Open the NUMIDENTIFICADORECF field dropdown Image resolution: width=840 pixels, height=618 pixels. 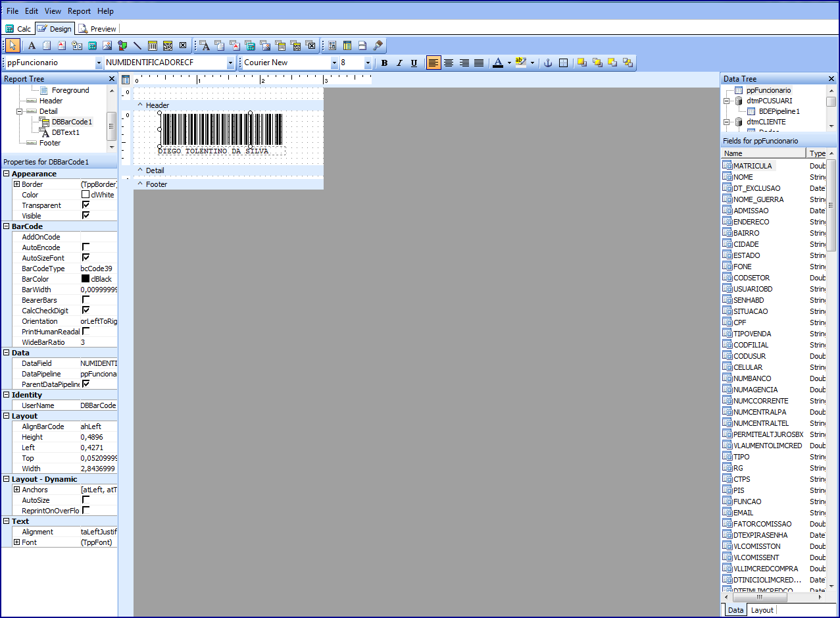(x=230, y=63)
